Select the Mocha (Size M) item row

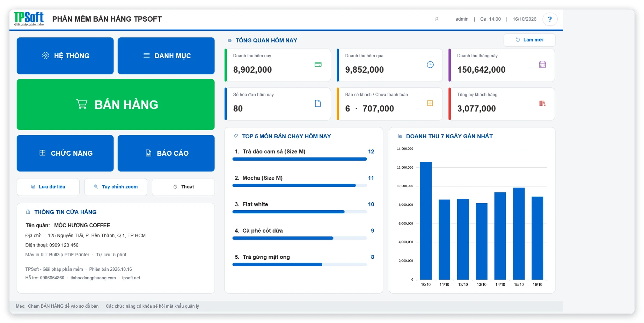click(303, 181)
